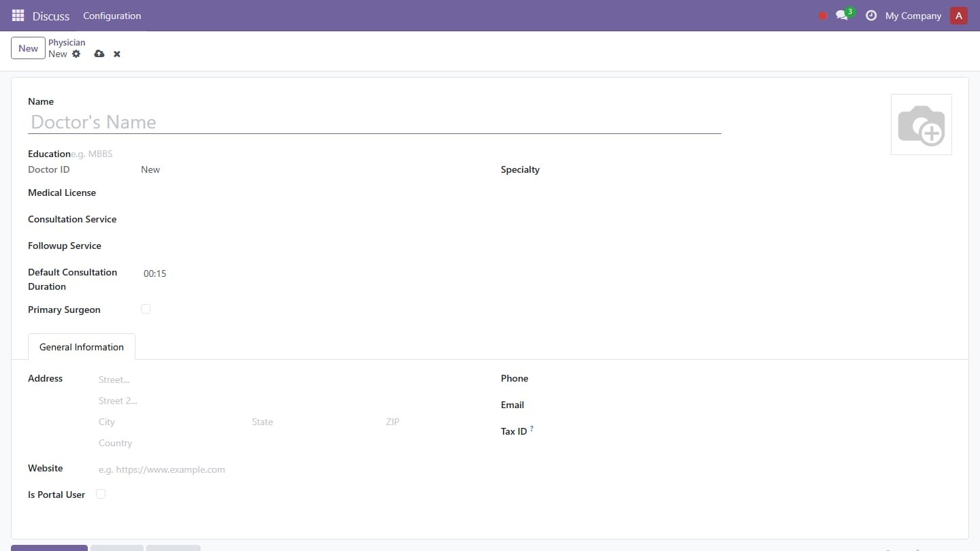Click the 'Followup Service' label
Image resolution: width=980 pixels, height=551 pixels.
coord(65,246)
